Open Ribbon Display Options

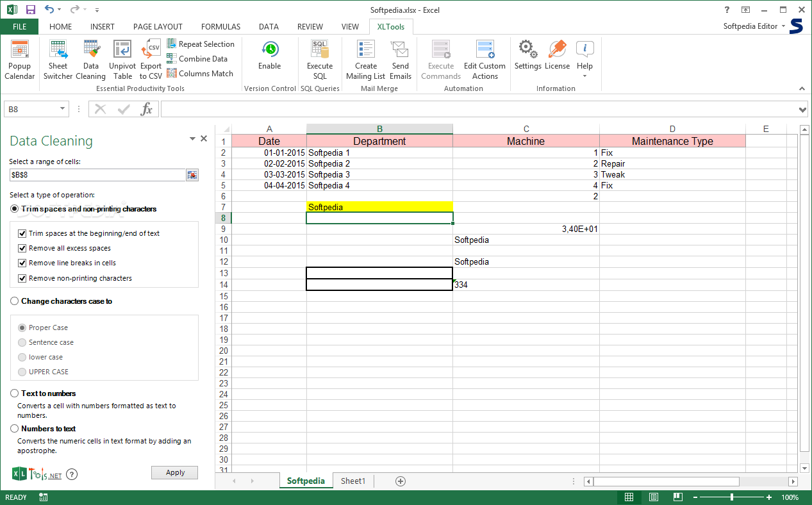point(745,10)
